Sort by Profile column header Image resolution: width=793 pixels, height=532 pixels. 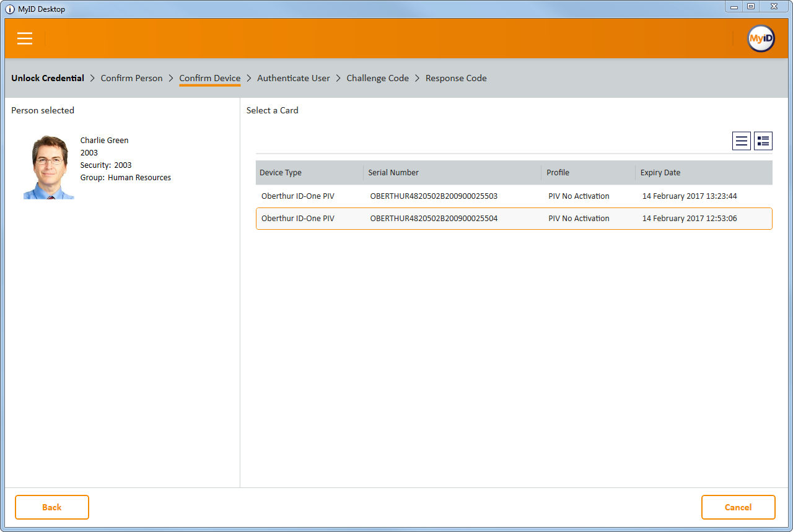coord(558,173)
